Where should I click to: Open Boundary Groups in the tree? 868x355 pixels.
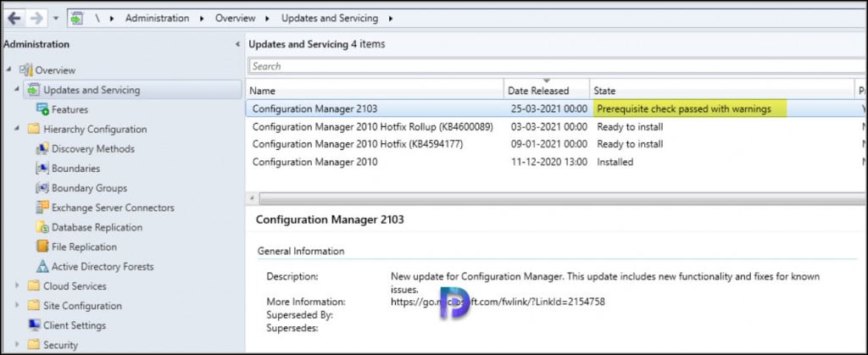89,188
